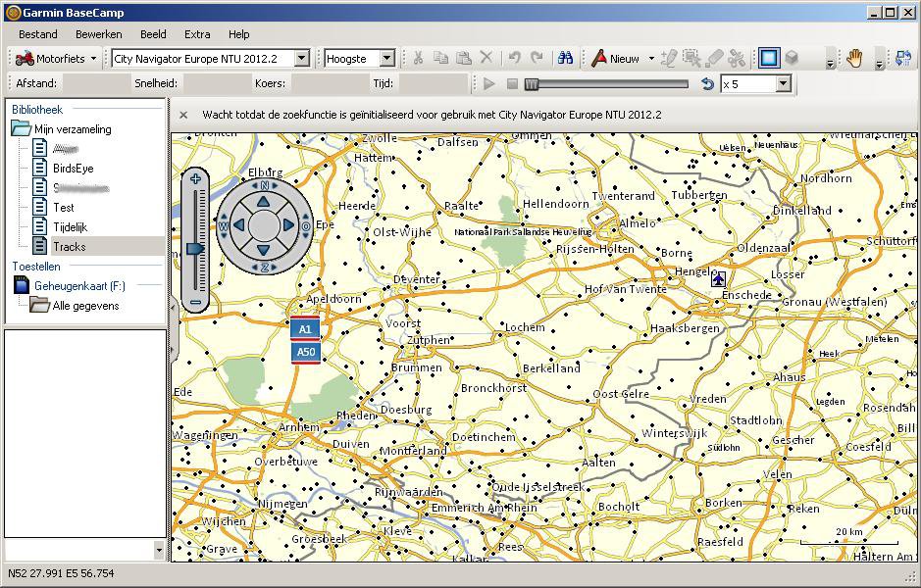Pick the Divide scissors tool

(x=737, y=58)
